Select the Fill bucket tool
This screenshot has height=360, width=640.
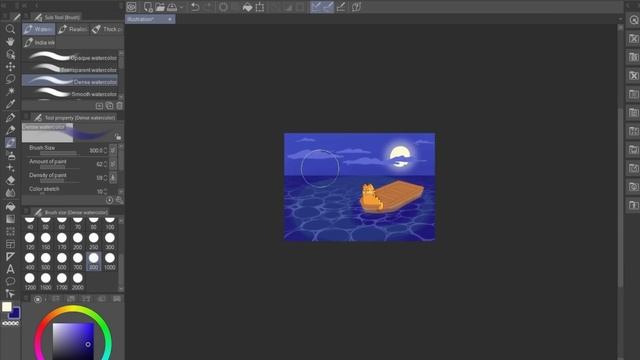10,207
